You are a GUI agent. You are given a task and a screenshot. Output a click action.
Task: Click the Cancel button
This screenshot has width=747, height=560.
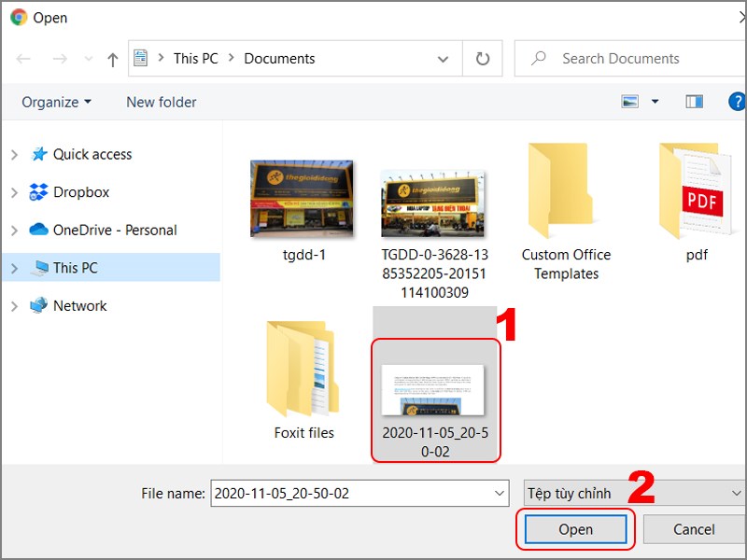coord(694,529)
